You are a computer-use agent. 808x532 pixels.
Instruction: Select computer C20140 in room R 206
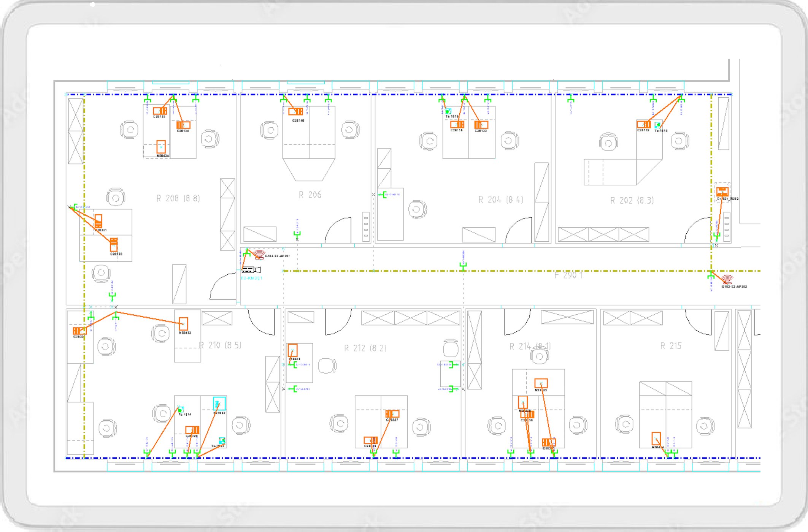(x=295, y=112)
